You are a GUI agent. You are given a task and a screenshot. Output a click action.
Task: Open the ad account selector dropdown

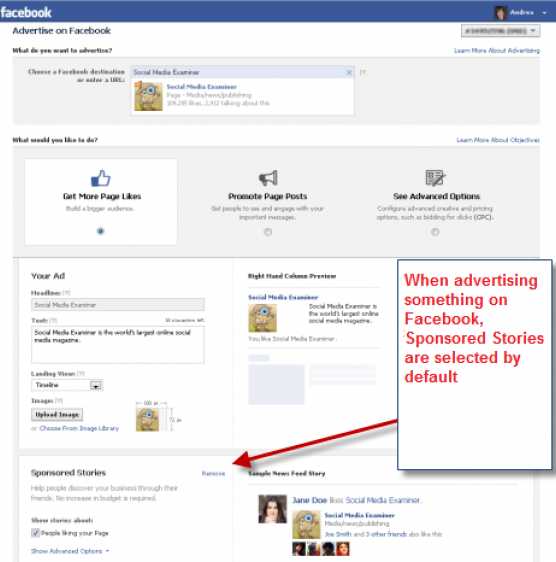tap(500, 31)
